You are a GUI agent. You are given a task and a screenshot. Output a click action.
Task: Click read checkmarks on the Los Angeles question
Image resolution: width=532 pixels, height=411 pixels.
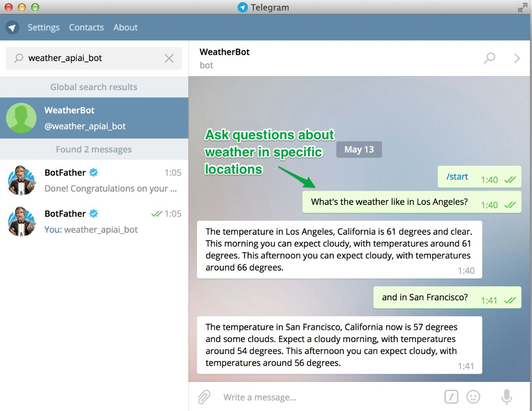(510, 205)
